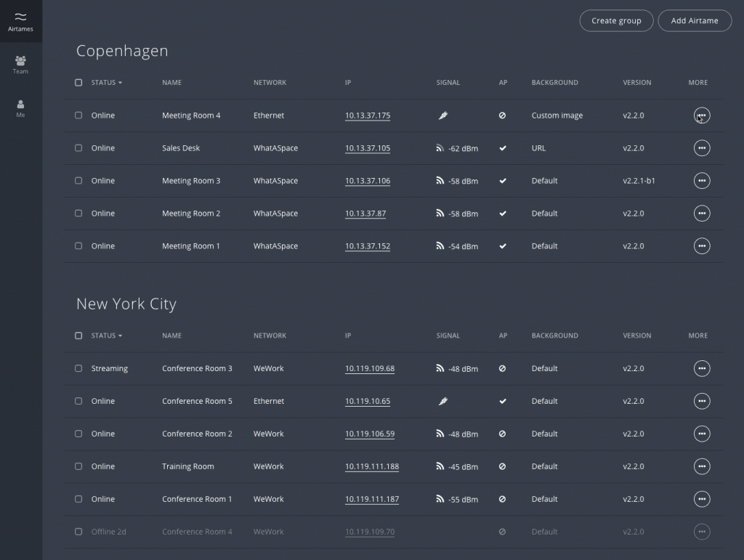
Task: Open more options for Meeting Room 1
Action: click(702, 246)
